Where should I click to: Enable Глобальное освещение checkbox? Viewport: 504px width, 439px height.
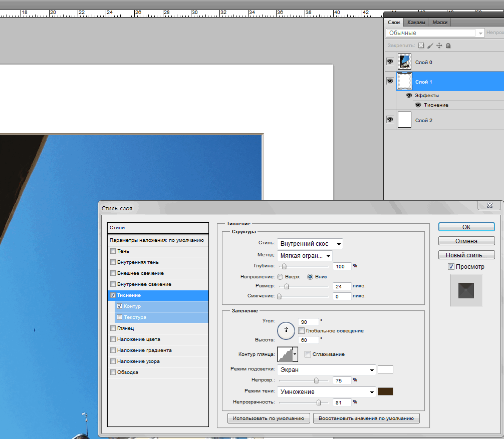[302, 331]
